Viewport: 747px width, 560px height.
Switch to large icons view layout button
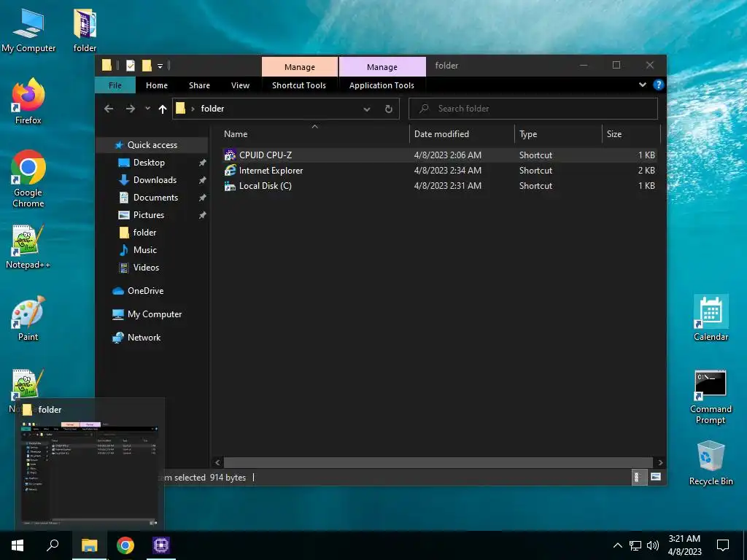coord(656,477)
